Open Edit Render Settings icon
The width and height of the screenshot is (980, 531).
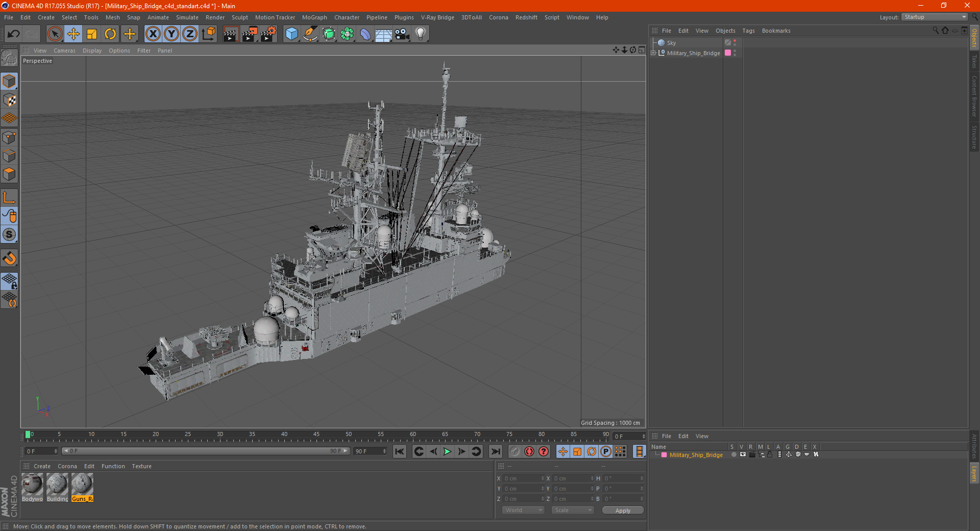click(x=268, y=34)
